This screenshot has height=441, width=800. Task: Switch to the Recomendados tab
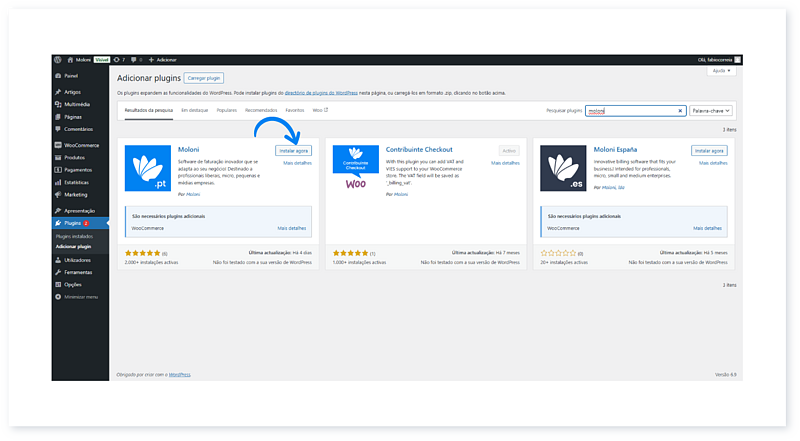click(x=261, y=110)
